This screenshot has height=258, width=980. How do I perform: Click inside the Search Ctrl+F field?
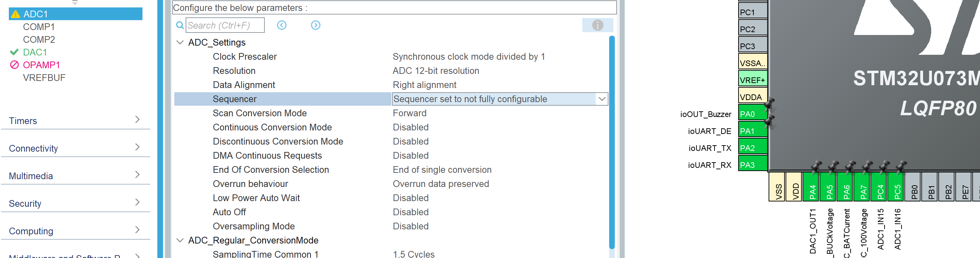coord(224,25)
